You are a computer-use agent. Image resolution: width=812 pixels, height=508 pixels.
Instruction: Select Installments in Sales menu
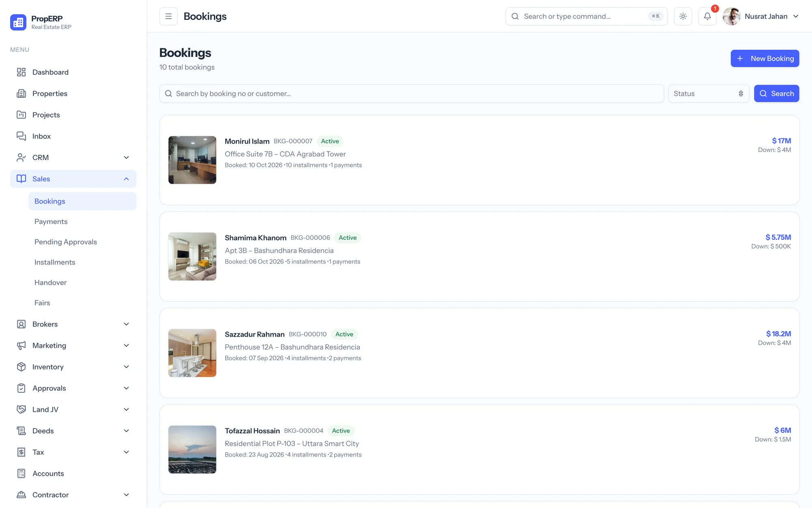pyautogui.click(x=82, y=262)
